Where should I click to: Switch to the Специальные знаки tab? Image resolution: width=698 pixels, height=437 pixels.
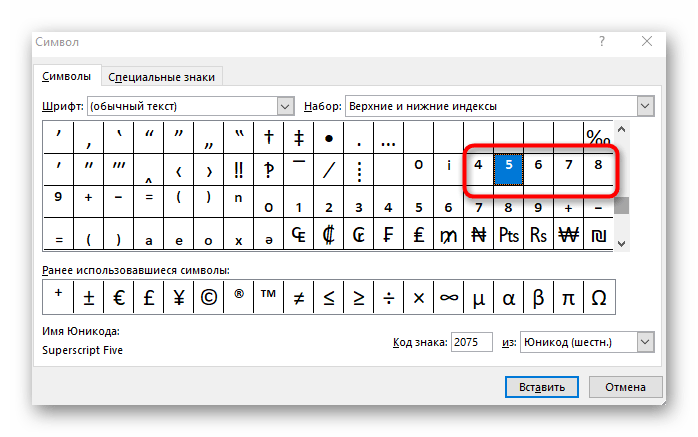(x=161, y=77)
